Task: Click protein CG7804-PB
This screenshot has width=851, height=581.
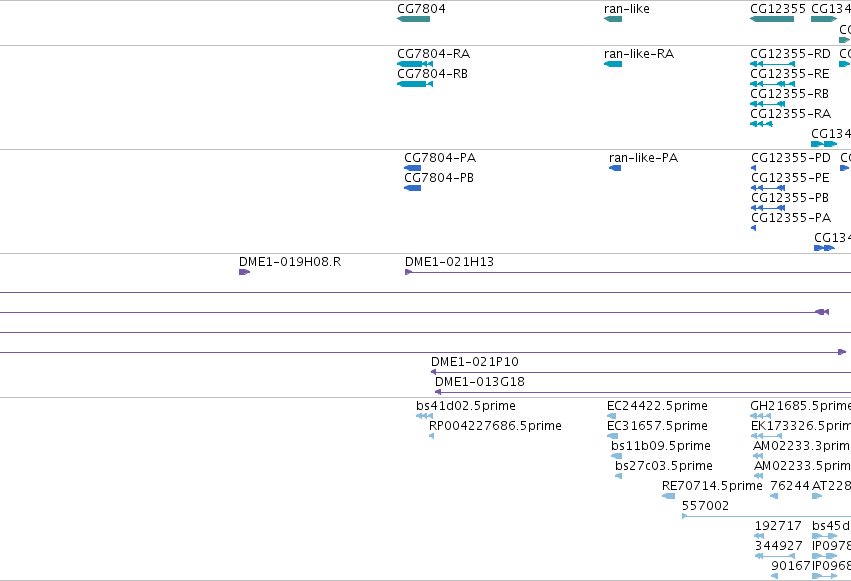Action: (412, 188)
